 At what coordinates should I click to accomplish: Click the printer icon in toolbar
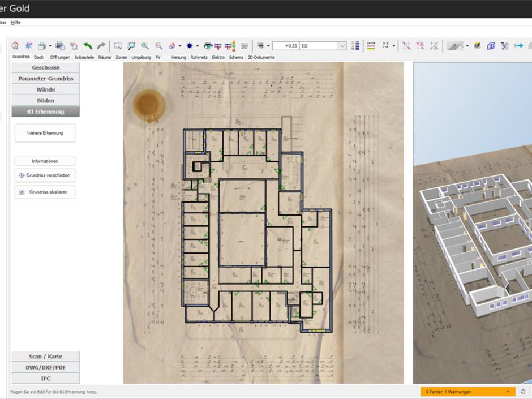coord(41,46)
